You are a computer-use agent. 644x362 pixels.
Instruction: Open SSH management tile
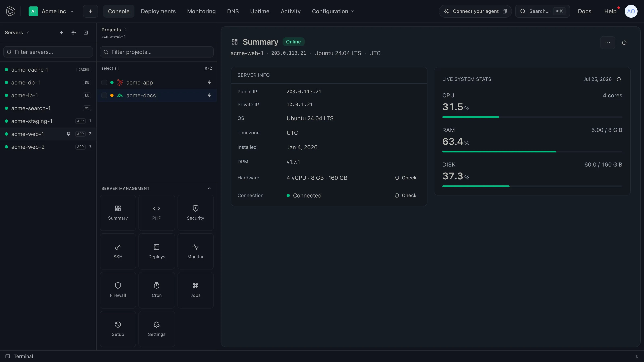[118, 251]
